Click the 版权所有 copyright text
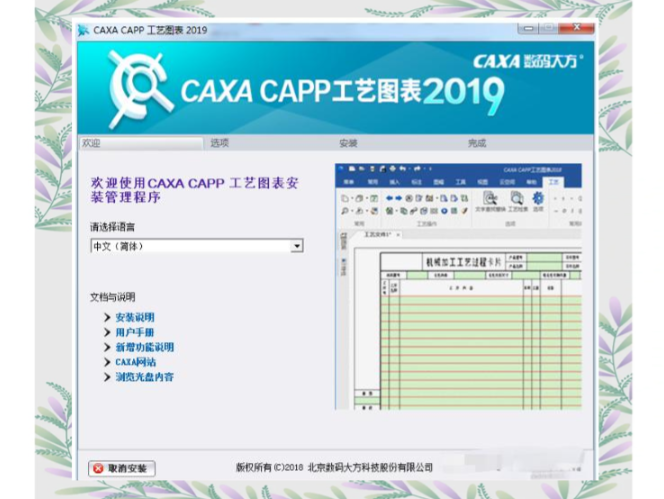The width and height of the screenshot is (664, 499). [x=334, y=468]
